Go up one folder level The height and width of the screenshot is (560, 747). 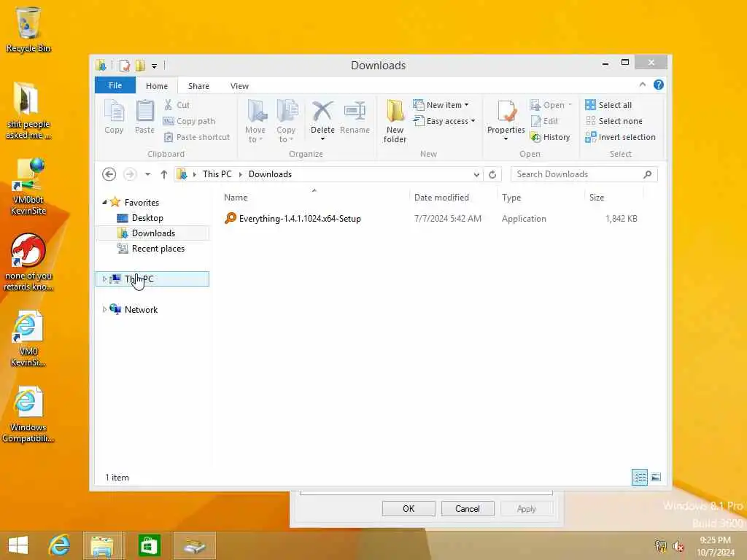pos(164,174)
